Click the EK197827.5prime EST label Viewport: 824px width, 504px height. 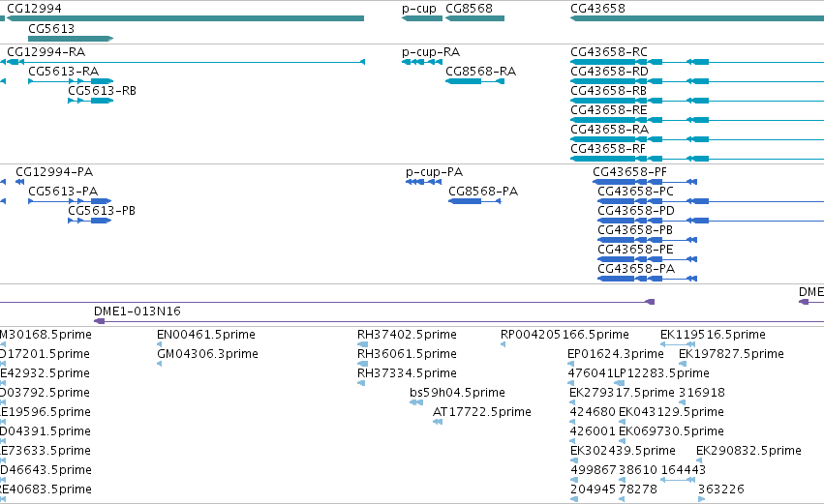pos(731,354)
